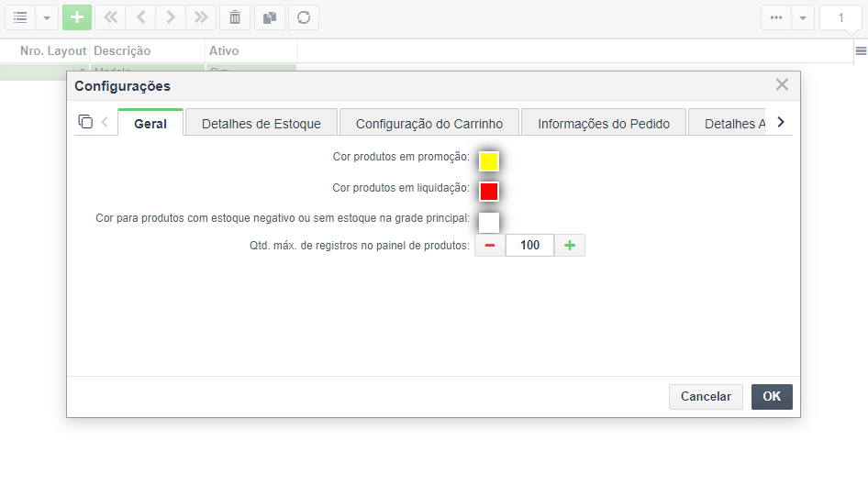868x485 pixels.
Task: Duplicate record with copy icon
Action: click(270, 17)
